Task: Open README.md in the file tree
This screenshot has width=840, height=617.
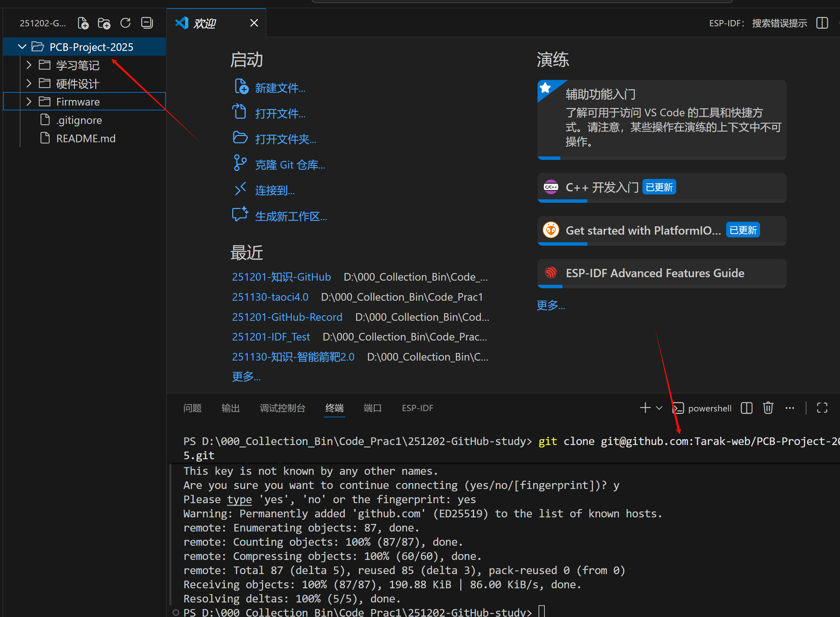Action: tap(85, 138)
